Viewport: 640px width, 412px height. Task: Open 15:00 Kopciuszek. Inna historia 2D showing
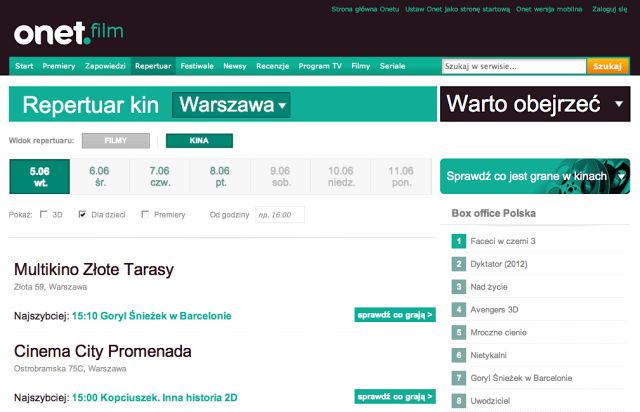[x=155, y=397]
